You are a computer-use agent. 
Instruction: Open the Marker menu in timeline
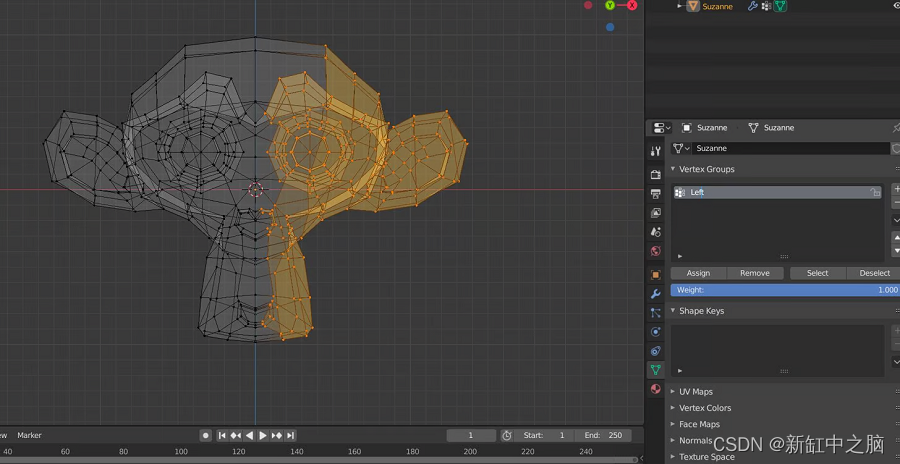tap(29, 436)
